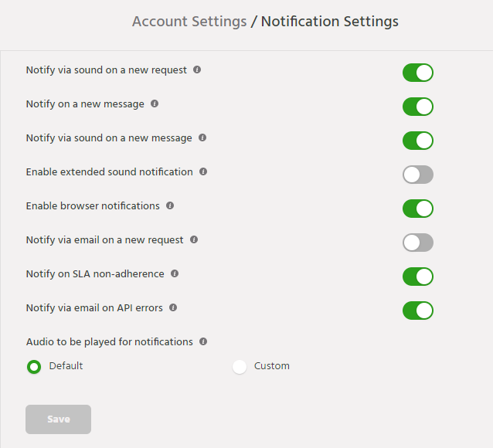Enable email notification on a new request
Screen dimensions: 493x448
(417, 243)
